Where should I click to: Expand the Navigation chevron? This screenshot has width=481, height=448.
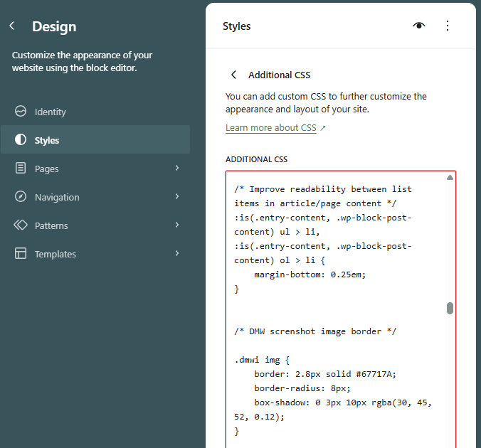pos(177,196)
